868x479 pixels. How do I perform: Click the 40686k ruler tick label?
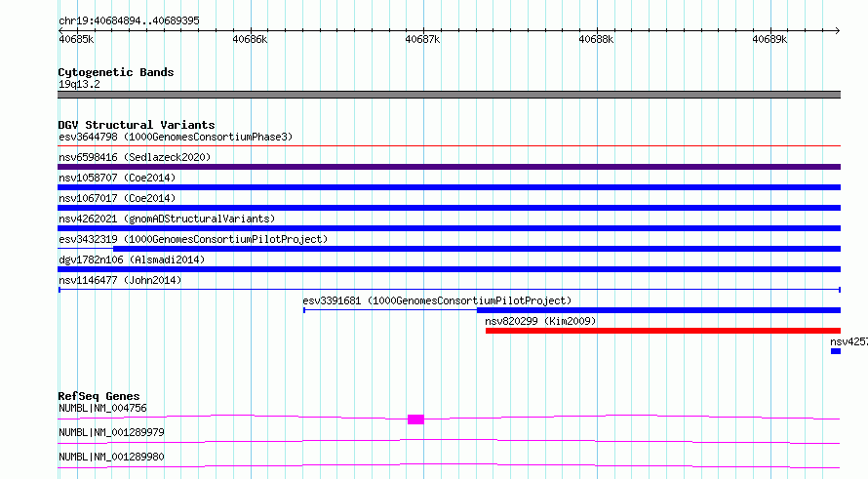tap(250, 39)
